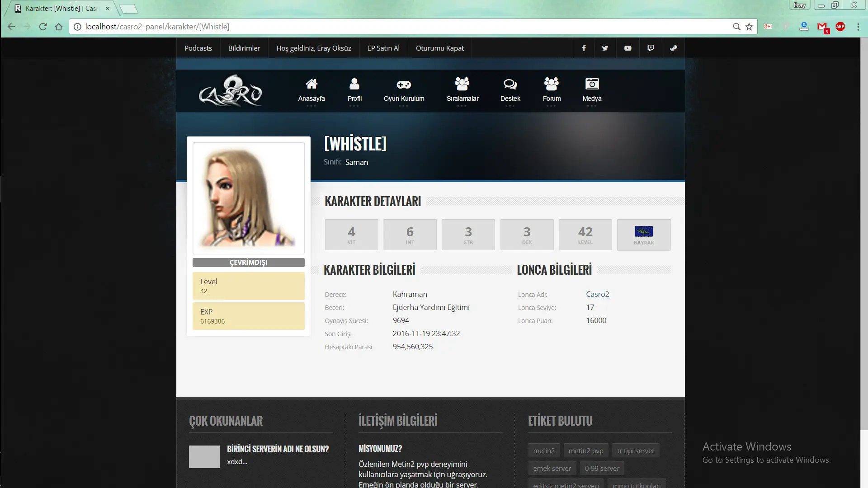Open the Casro2 guild link

point(597,294)
